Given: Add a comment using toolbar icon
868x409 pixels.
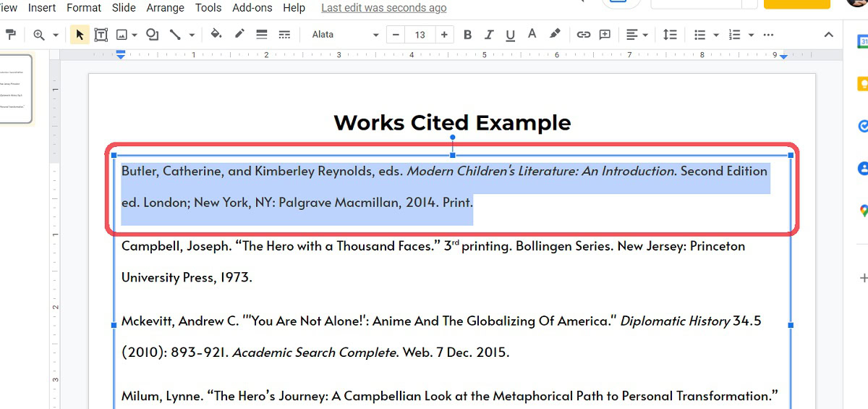Looking at the screenshot, I should tap(605, 35).
